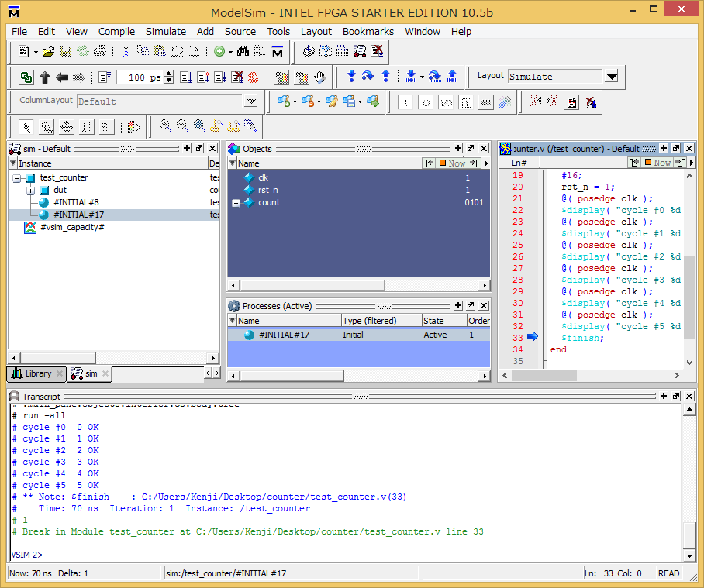704x588 pixels.
Task: Click the Transcript vertical scrollbar down arrow
Action: pyautogui.click(x=689, y=555)
